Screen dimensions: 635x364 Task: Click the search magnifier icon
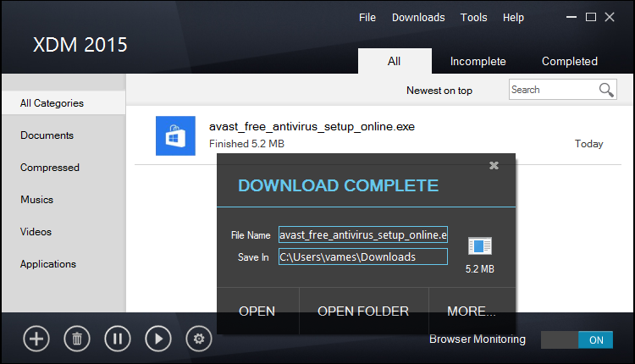[606, 90]
